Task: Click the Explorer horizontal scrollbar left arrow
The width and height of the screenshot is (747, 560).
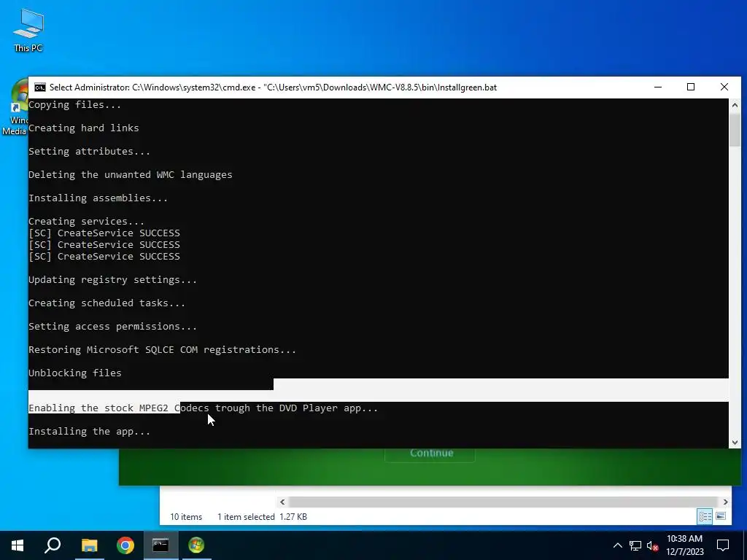Action: pyautogui.click(x=282, y=502)
